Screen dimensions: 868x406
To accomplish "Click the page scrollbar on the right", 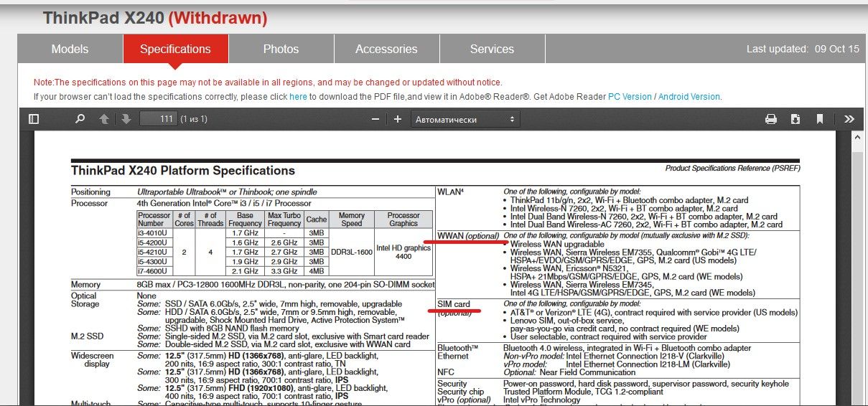I will pyautogui.click(x=857, y=269).
